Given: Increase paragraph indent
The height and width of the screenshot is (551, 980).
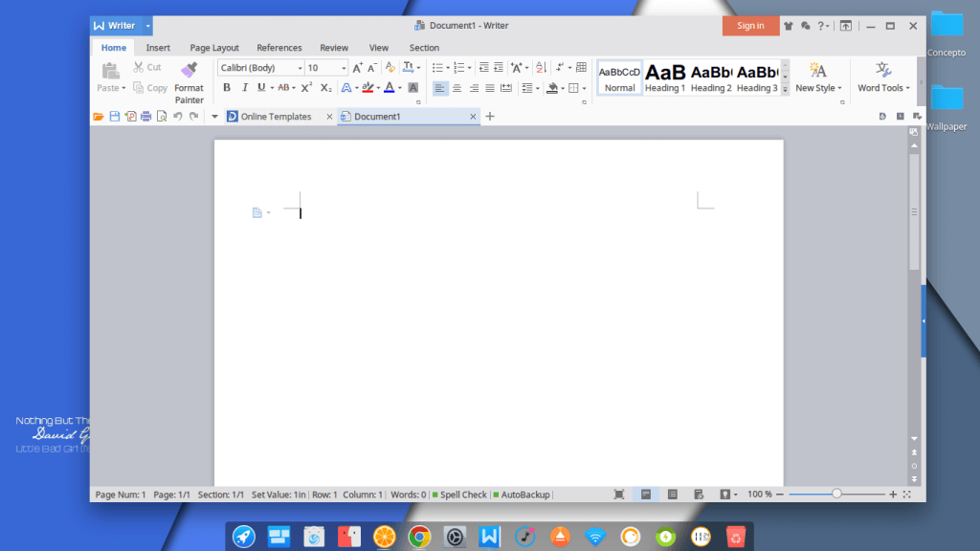Looking at the screenshot, I should (498, 68).
